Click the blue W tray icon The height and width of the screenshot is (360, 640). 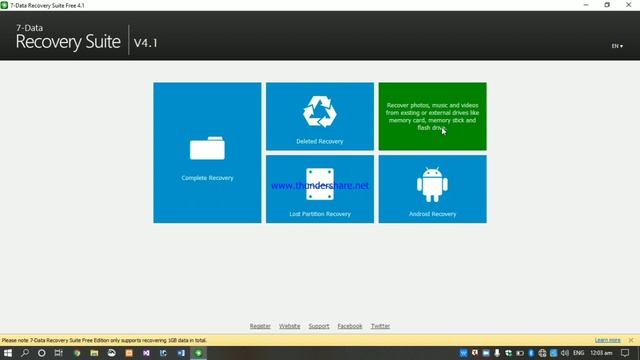click(463, 353)
